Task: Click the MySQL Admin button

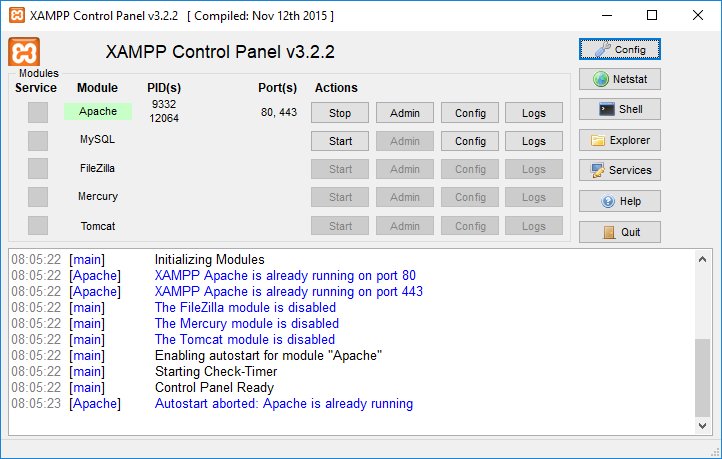Action: (x=405, y=141)
